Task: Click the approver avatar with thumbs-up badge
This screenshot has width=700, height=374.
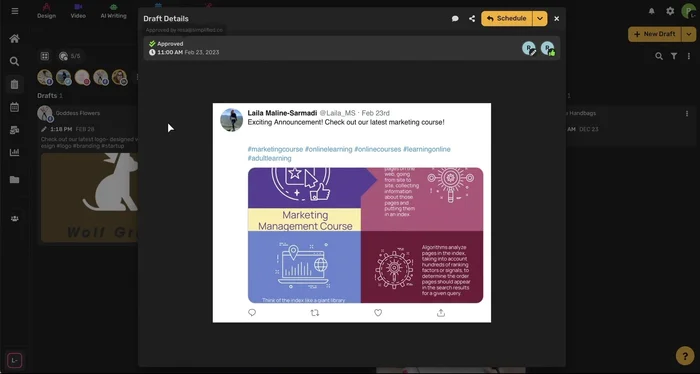Action: pyautogui.click(x=548, y=48)
